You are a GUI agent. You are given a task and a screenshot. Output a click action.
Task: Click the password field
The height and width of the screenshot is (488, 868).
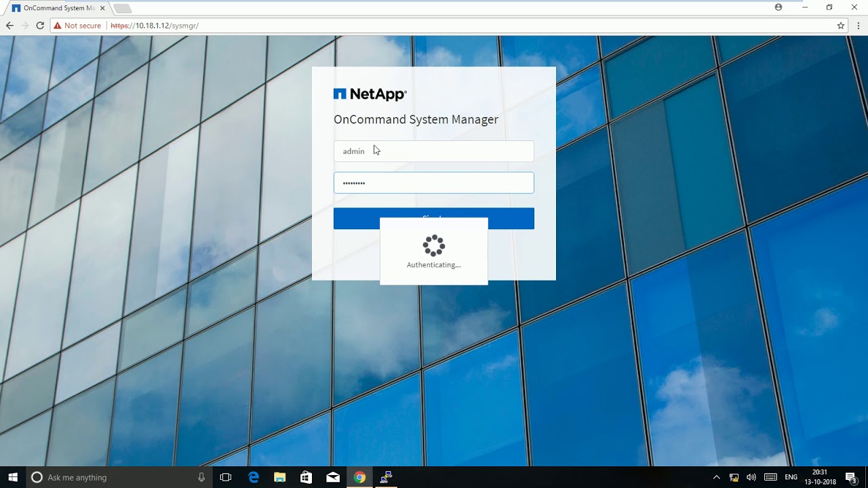tap(433, 183)
